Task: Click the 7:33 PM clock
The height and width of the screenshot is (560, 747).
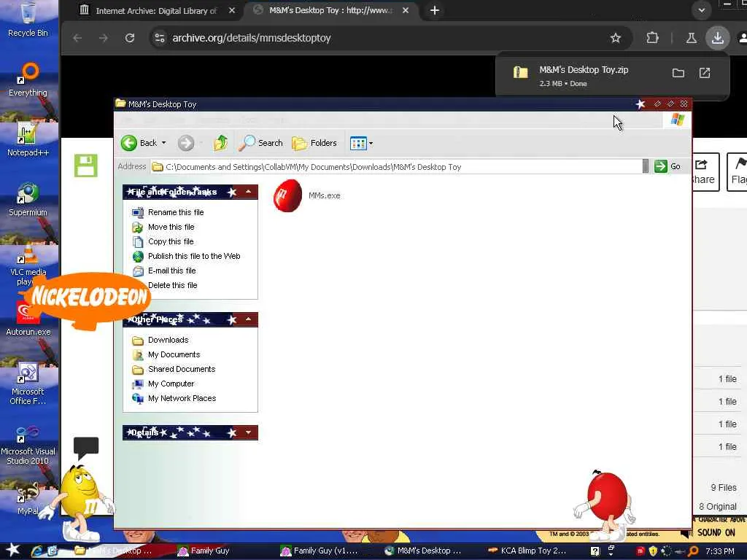Action: click(x=720, y=551)
